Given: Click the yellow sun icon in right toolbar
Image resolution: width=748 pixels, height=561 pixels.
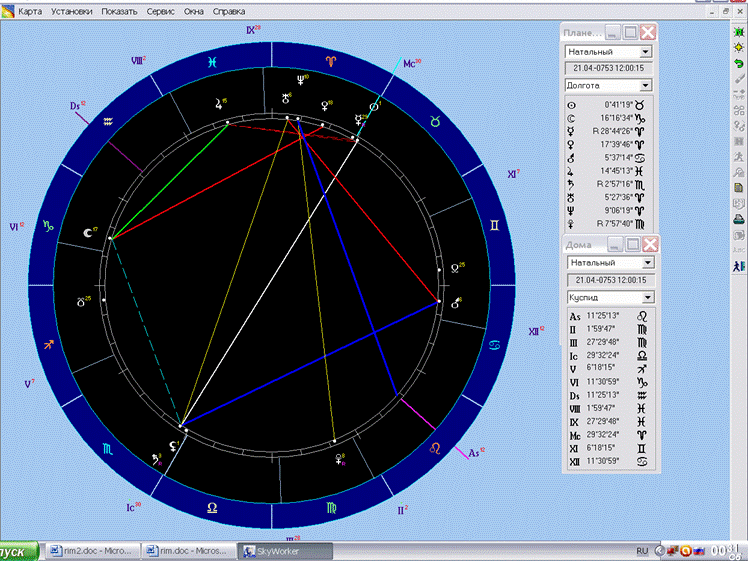Looking at the screenshot, I should coord(737,46).
